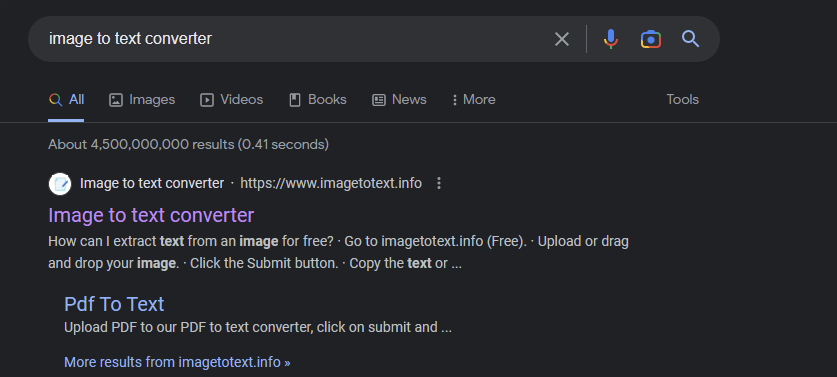Click 'More results from imagetotext.info »'

(177, 362)
